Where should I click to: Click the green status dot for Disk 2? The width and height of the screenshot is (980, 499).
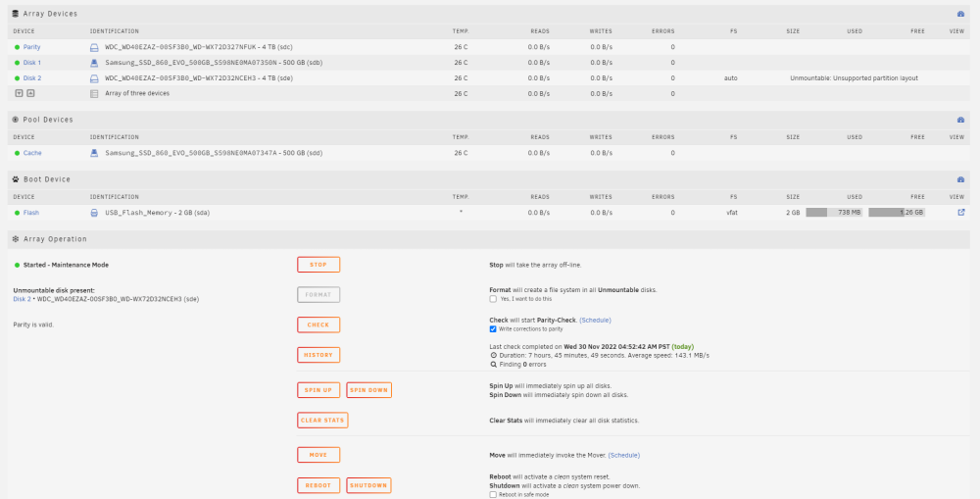click(x=18, y=78)
